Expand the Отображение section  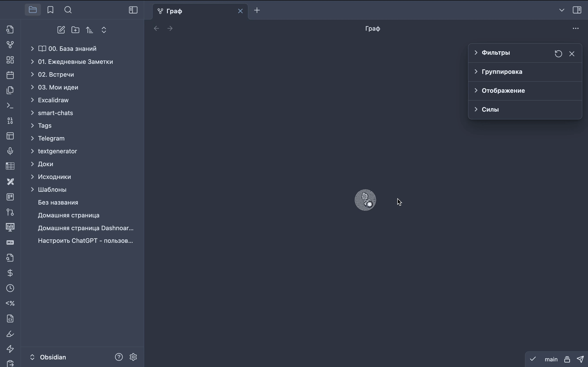coord(503,91)
